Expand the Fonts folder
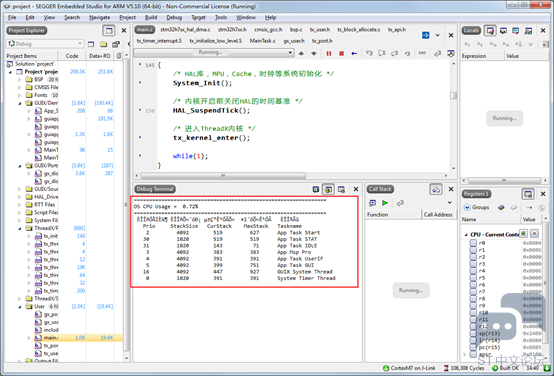This screenshot has width=554, height=376. tap(20, 95)
